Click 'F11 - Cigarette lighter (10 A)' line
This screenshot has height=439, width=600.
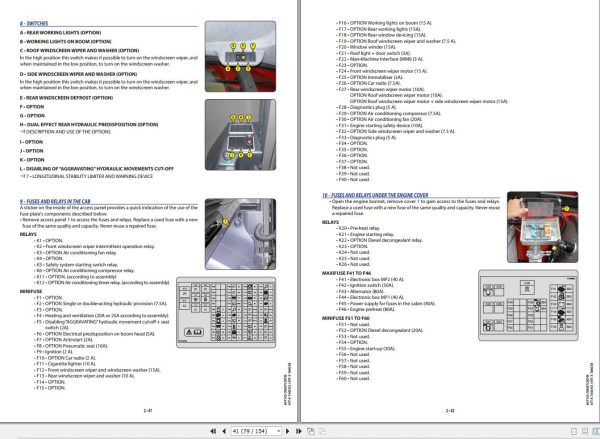coord(65,364)
